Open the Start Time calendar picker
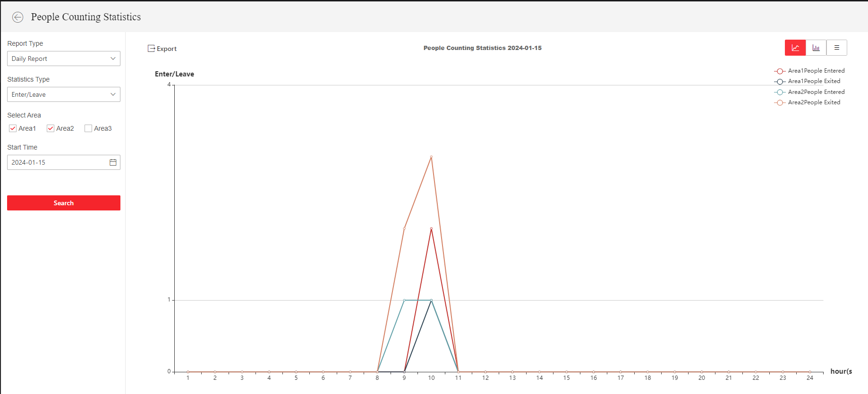Viewport: 868px width, 394px height. point(113,162)
